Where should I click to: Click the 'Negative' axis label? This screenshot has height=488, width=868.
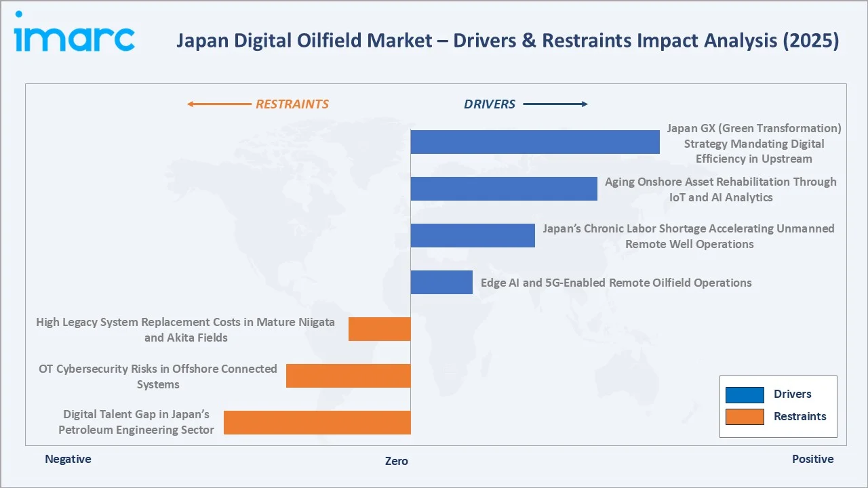click(68, 460)
